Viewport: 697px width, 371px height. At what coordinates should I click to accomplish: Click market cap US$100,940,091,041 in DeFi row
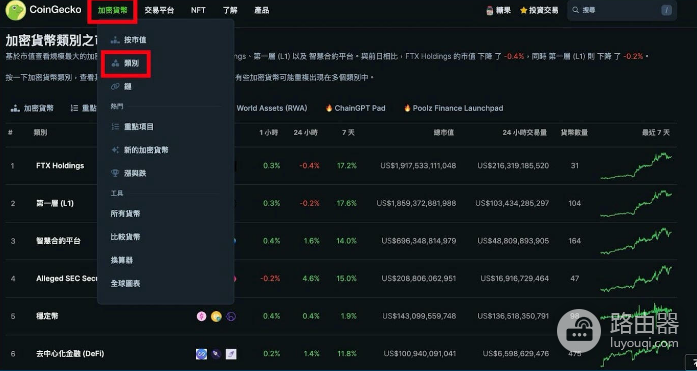point(420,354)
